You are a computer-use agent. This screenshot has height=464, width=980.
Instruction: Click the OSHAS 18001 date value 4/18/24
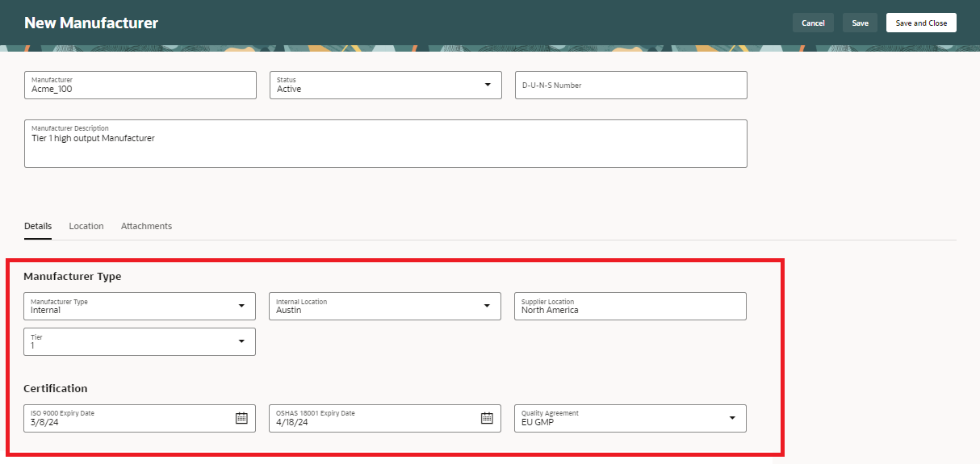tap(292, 422)
